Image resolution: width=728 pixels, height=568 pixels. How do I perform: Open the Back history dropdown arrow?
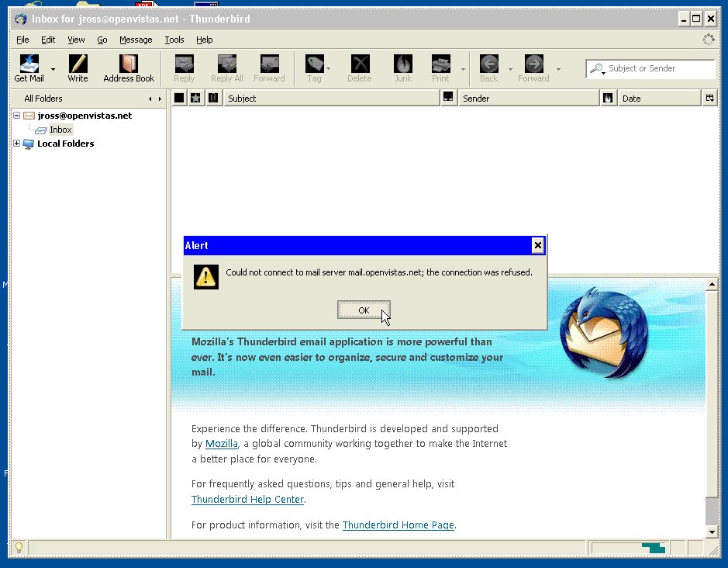tap(510, 69)
